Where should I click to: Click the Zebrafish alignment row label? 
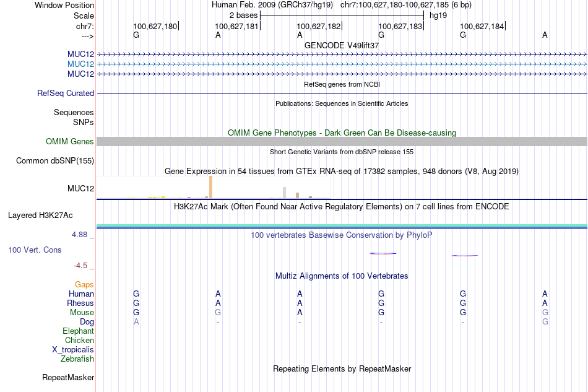[77, 359]
